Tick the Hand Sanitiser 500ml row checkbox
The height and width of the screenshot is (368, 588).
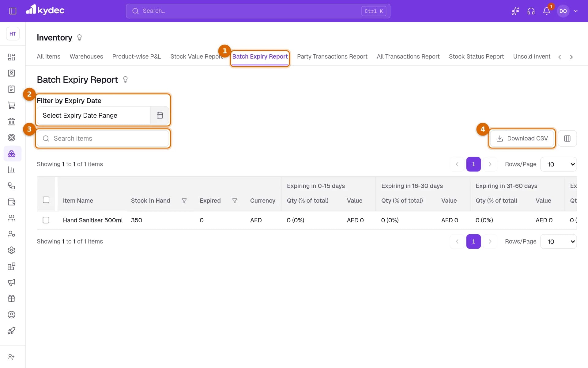tap(46, 220)
